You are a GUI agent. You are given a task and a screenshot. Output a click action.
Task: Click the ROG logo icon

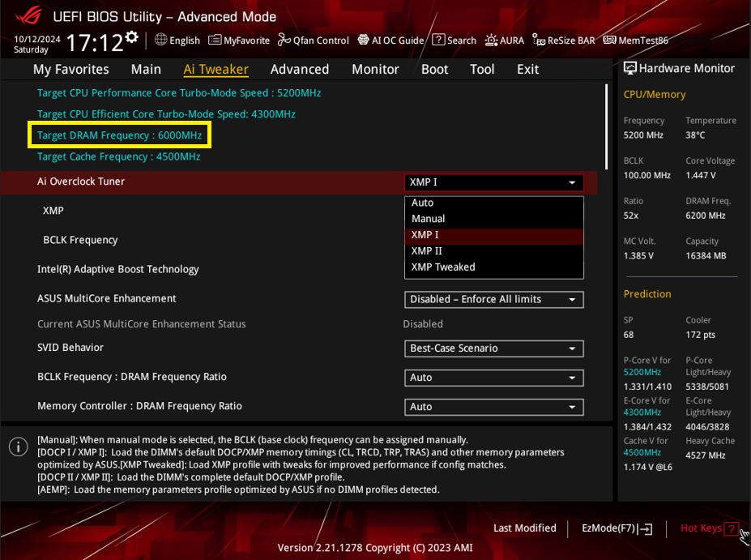click(28, 15)
